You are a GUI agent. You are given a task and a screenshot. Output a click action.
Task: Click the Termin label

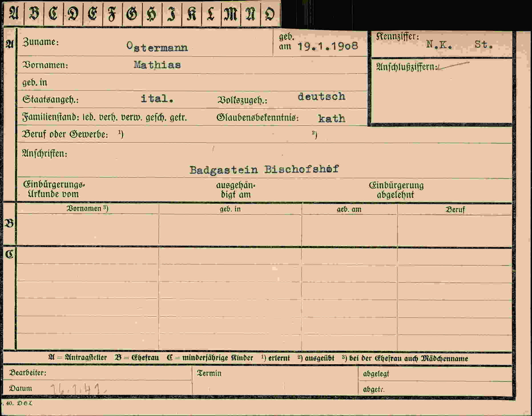[x=209, y=373]
